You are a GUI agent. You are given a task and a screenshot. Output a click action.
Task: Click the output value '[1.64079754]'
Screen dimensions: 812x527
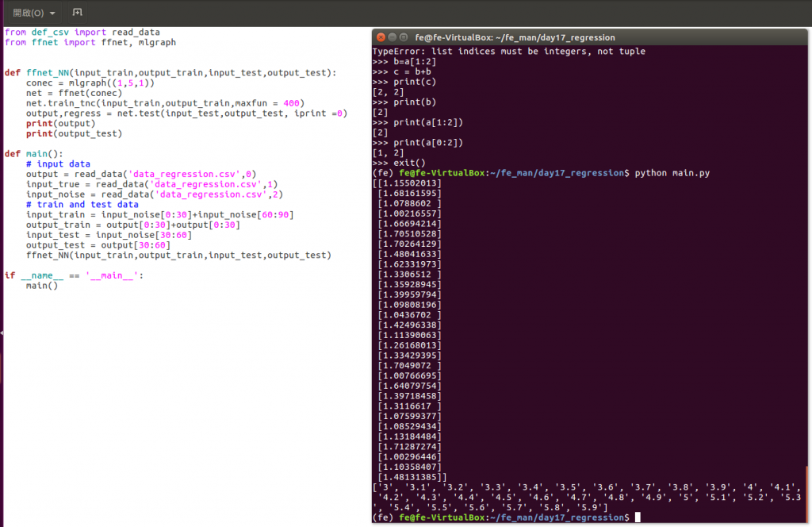(410, 386)
